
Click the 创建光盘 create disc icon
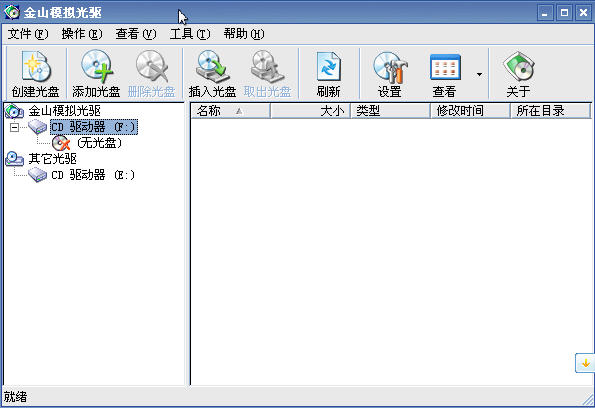click(x=35, y=67)
